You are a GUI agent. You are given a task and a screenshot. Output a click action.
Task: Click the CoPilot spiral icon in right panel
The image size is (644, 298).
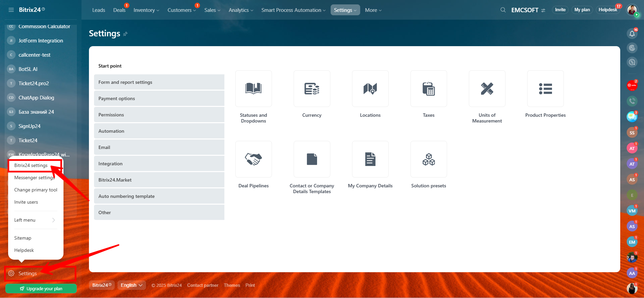point(632,48)
